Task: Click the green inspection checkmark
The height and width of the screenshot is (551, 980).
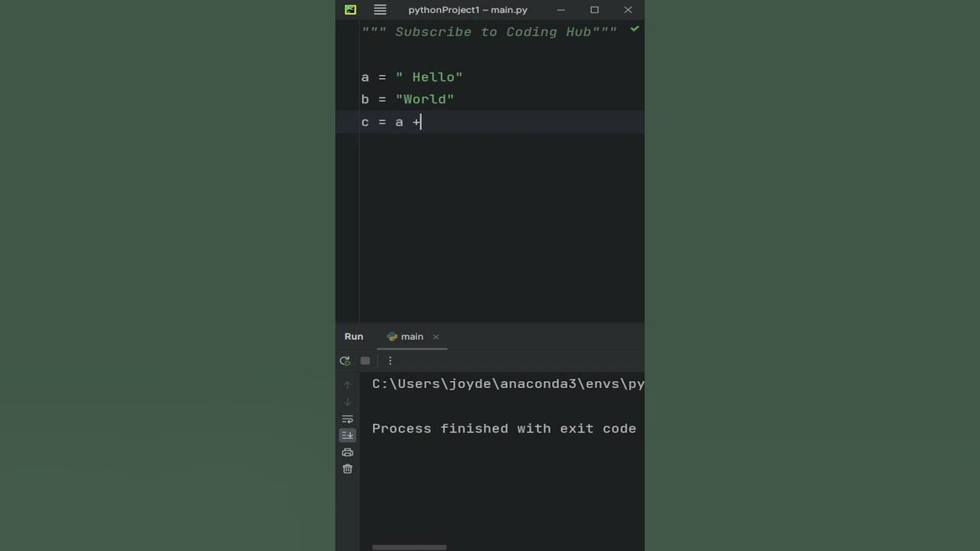Action: point(634,29)
